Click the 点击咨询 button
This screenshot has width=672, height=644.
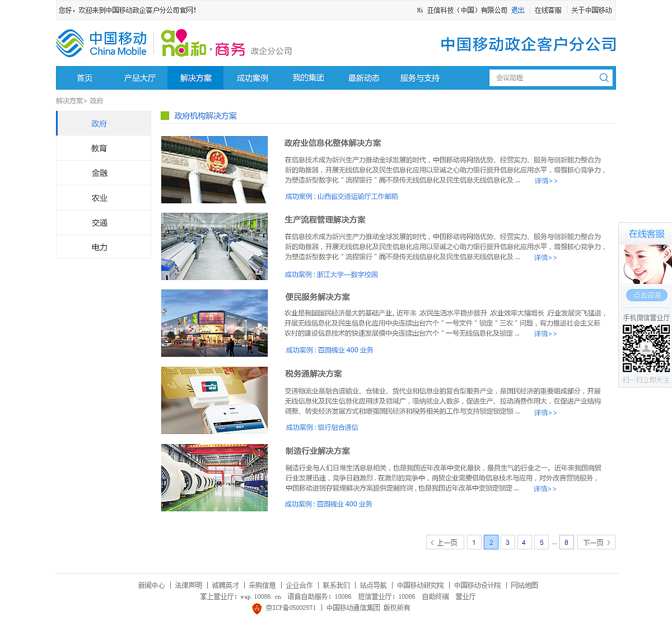pyautogui.click(x=647, y=295)
